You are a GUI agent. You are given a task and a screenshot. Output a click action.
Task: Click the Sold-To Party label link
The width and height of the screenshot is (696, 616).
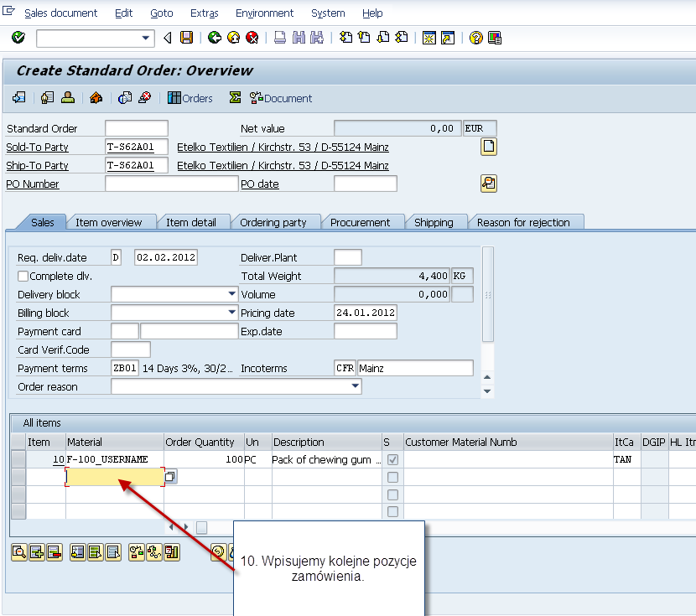pos(37,147)
